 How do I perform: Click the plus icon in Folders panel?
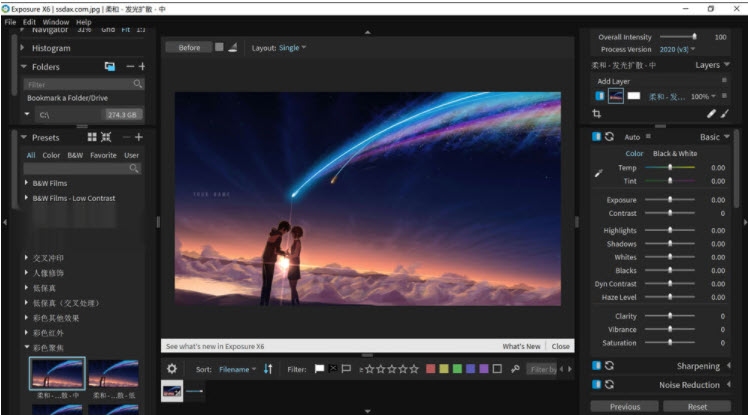pos(141,67)
